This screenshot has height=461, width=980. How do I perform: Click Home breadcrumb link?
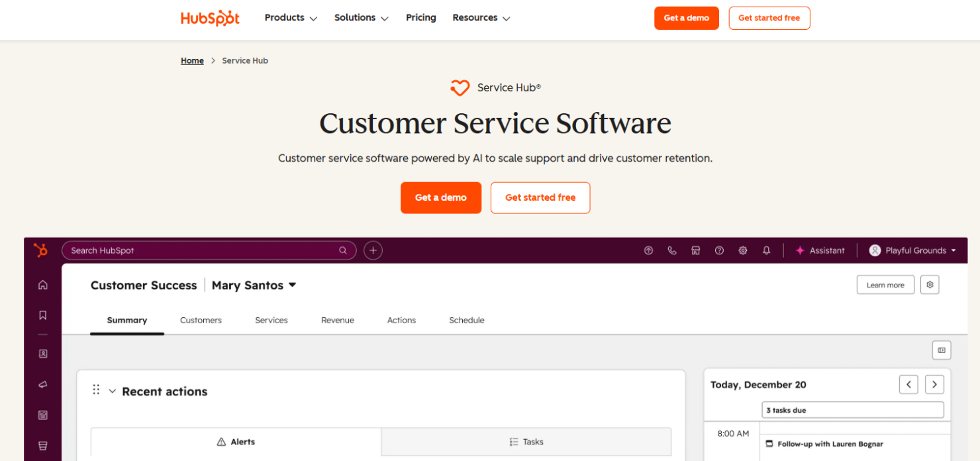[x=192, y=60]
